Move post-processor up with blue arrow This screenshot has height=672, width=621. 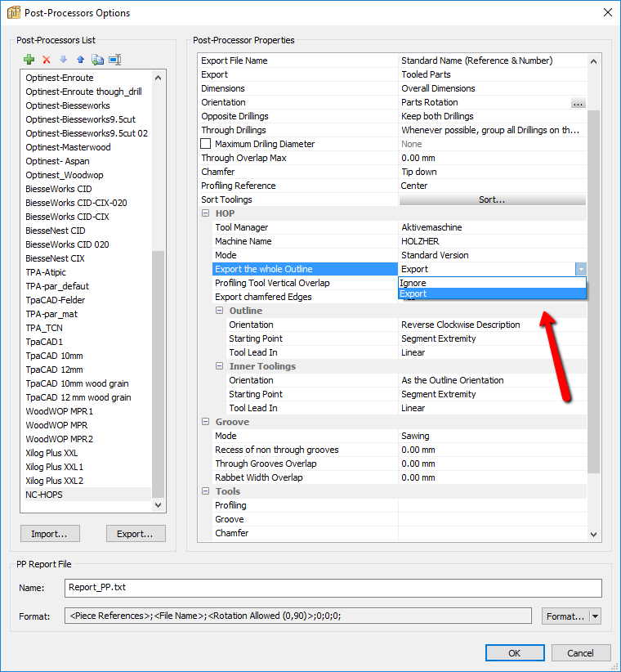coord(81,60)
